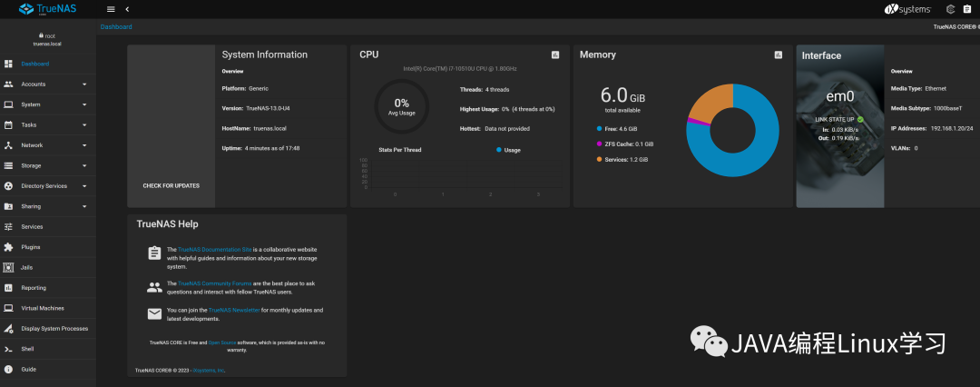Image resolution: width=980 pixels, height=387 pixels.
Task: Click the newsletter envelope icon
Action: 154,313
